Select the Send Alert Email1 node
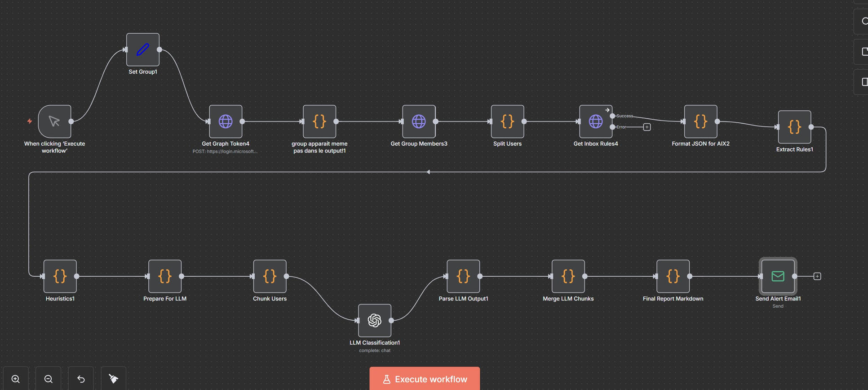The width and height of the screenshot is (868, 390). 778,276
